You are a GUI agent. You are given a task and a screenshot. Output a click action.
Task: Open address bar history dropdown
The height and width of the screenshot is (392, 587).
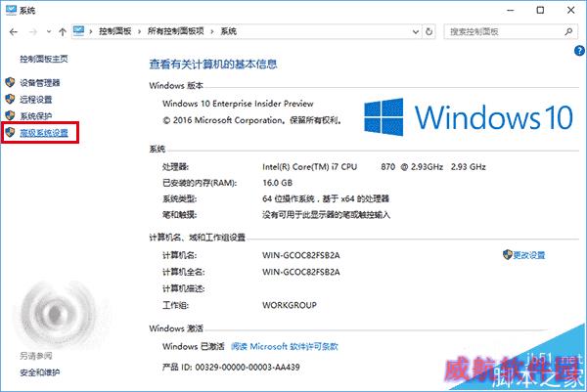(416, 32)
